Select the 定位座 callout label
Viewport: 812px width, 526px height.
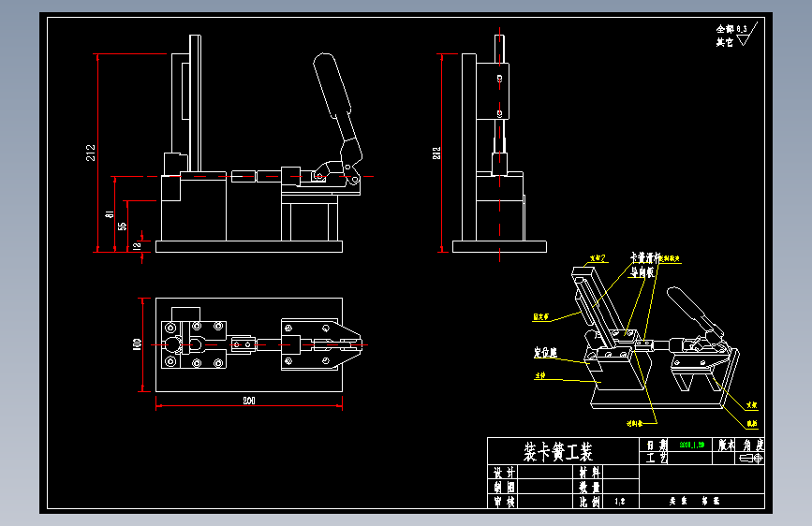point(545,353)
